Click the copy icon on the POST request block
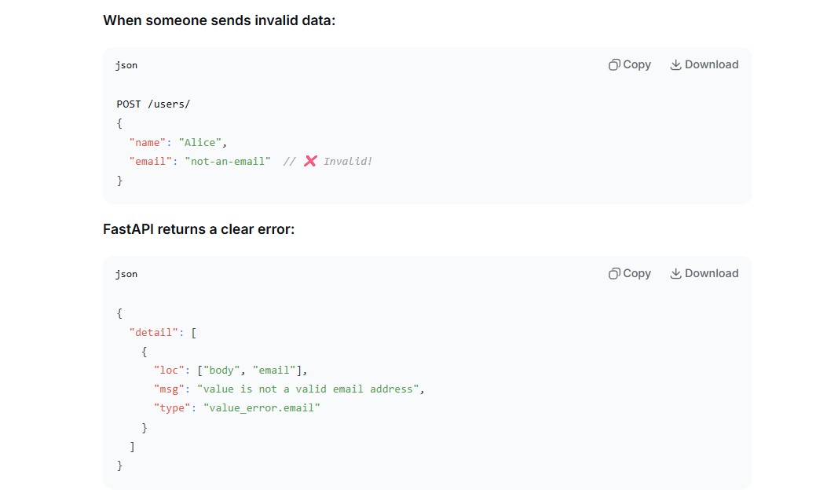This screenshot has height=504, width=816. tap(614, 64)
